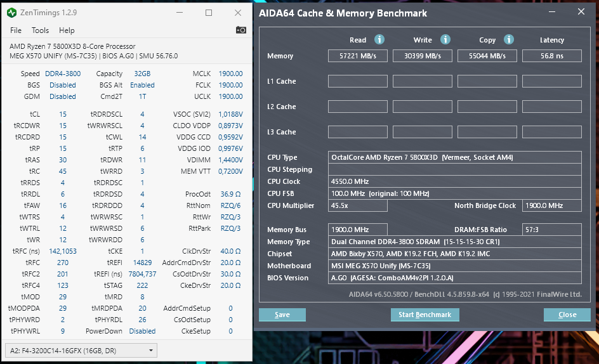Click the tRAS value 30

[x=63, y=160]
